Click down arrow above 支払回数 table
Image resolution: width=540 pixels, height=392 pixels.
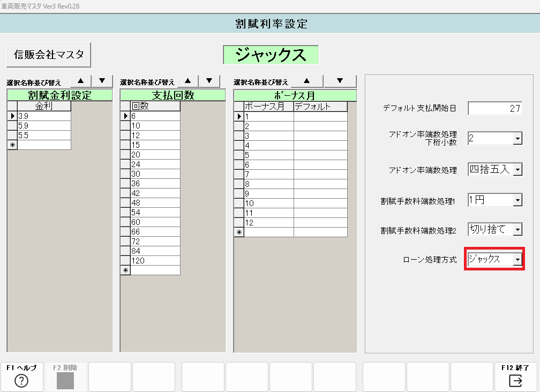(x=209, y=81)
